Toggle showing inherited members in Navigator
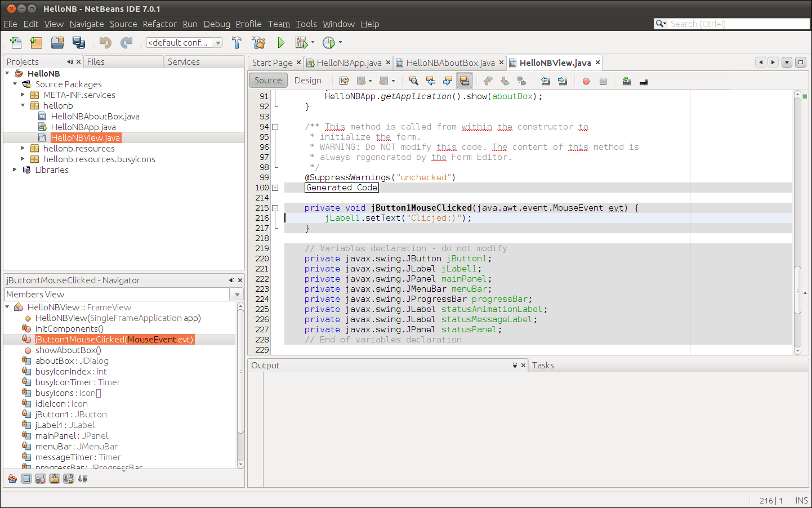Screen dimensions: 812x508 click(x=12, y=478)
